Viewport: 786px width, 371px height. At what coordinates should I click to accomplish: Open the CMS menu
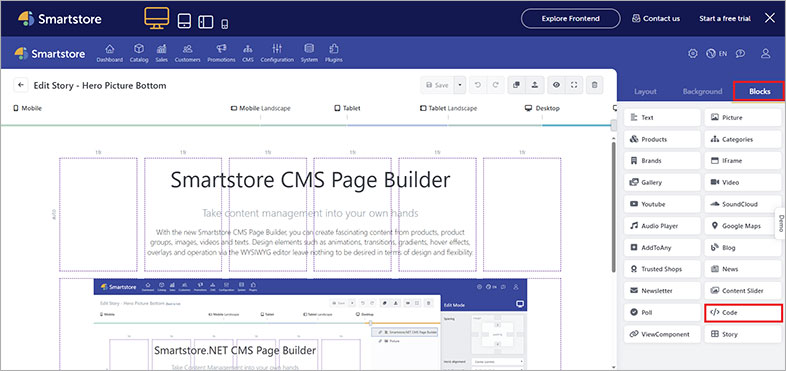(248, 53)
